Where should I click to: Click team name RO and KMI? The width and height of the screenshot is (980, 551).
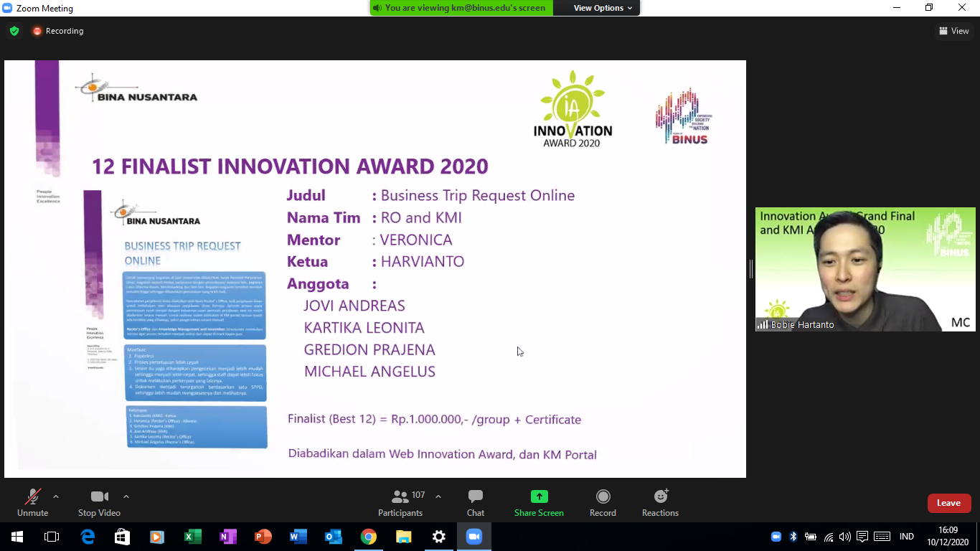(421, 217)
